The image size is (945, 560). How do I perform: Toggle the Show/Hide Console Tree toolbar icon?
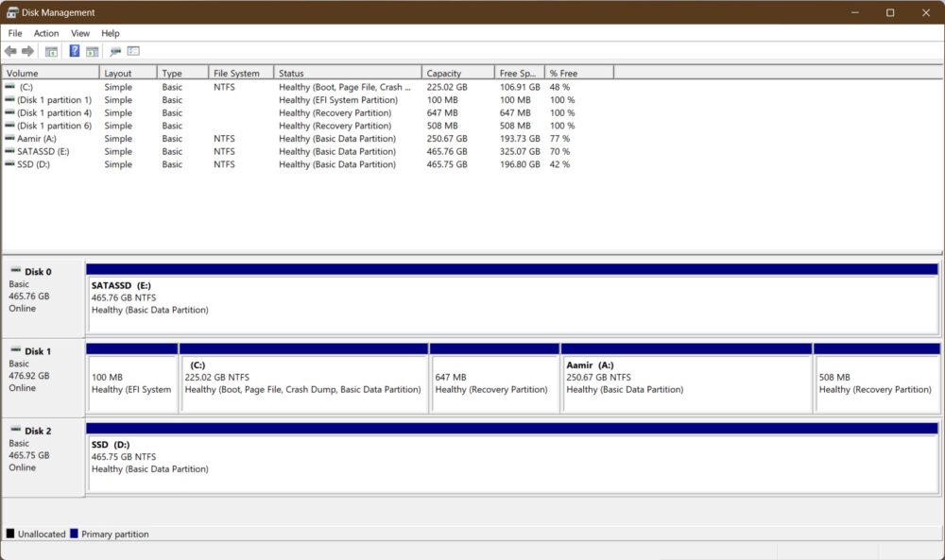tap(51, 50)
